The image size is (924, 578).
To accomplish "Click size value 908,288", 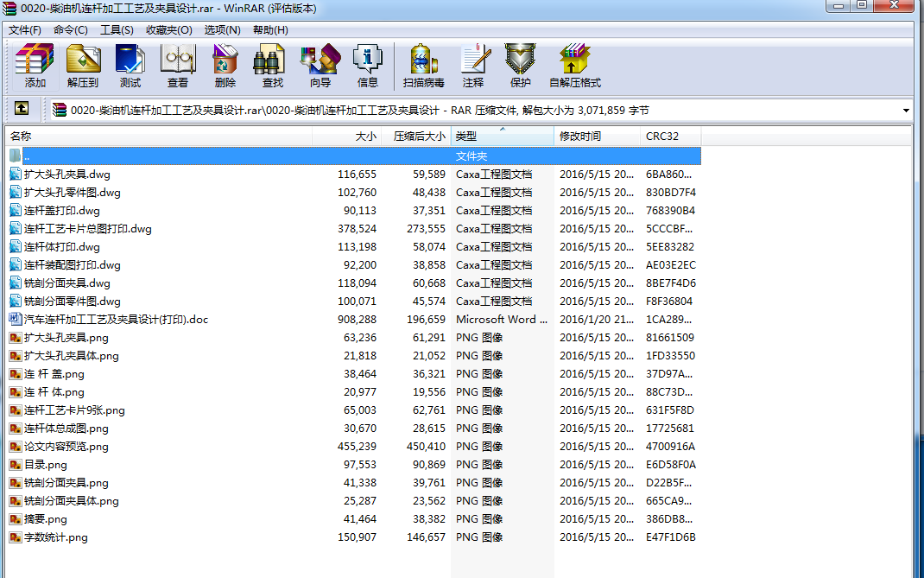I will (x=358, y=320).
